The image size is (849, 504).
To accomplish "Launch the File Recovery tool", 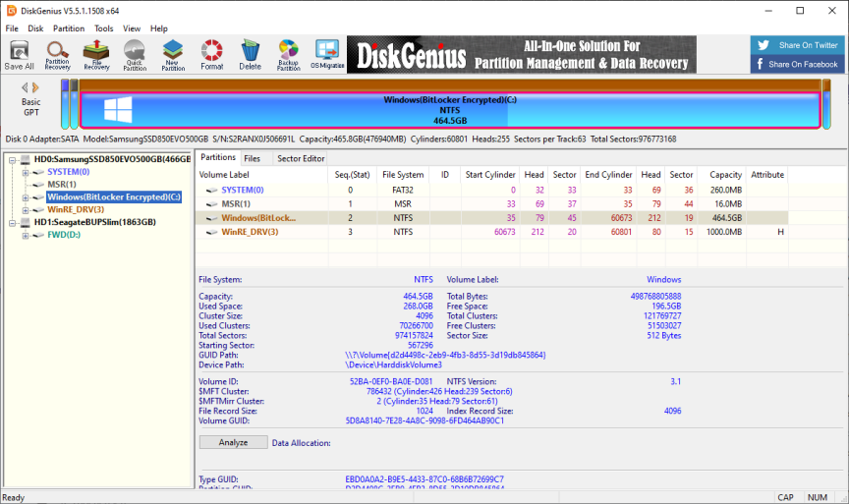I will [x=96, y=54].
